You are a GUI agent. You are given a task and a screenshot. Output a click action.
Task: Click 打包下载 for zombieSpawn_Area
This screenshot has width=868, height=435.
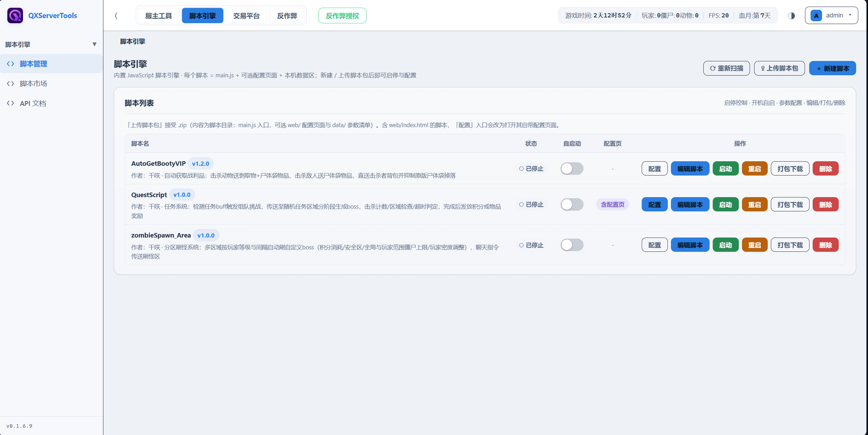click(790, 245)
